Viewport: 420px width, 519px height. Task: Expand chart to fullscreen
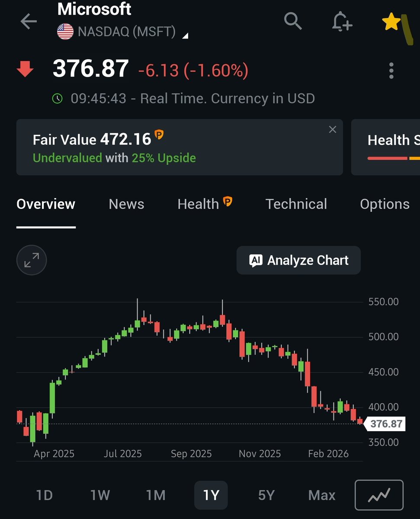[x=31, y=260]
